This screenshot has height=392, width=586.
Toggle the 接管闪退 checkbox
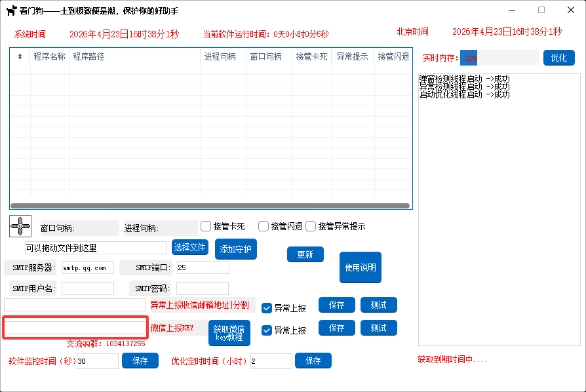pyautogui.click(x=264, y=226)
